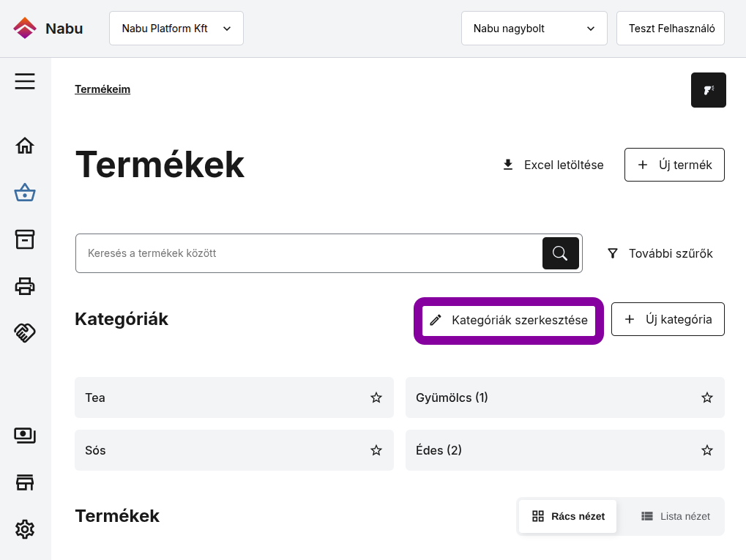Open the Édes (2) category card

(564, 450)
